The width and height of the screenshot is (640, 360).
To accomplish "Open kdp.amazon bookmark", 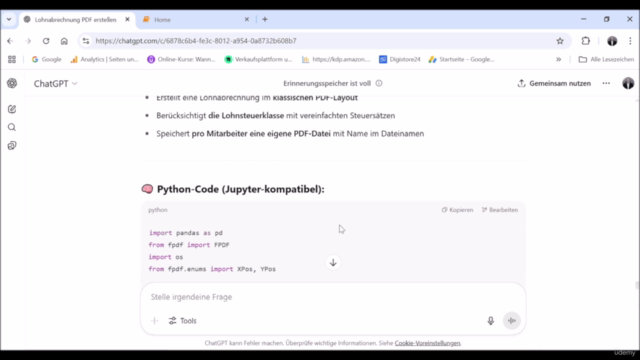I will pos(336,59).
